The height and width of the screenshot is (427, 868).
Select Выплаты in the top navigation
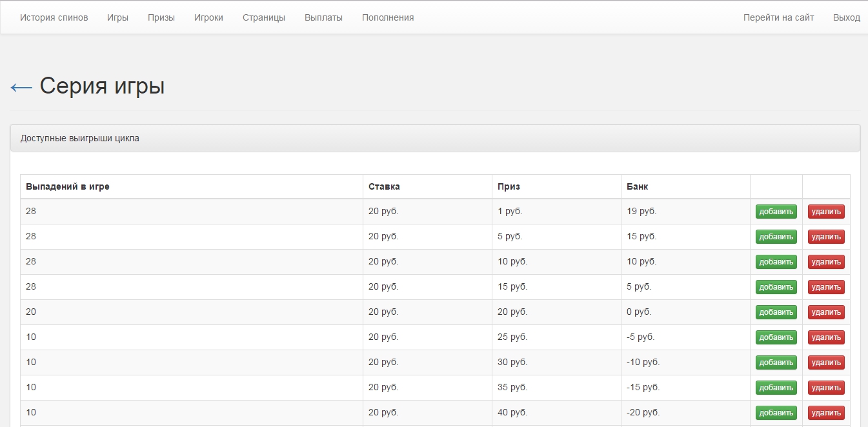coord(323,17)
